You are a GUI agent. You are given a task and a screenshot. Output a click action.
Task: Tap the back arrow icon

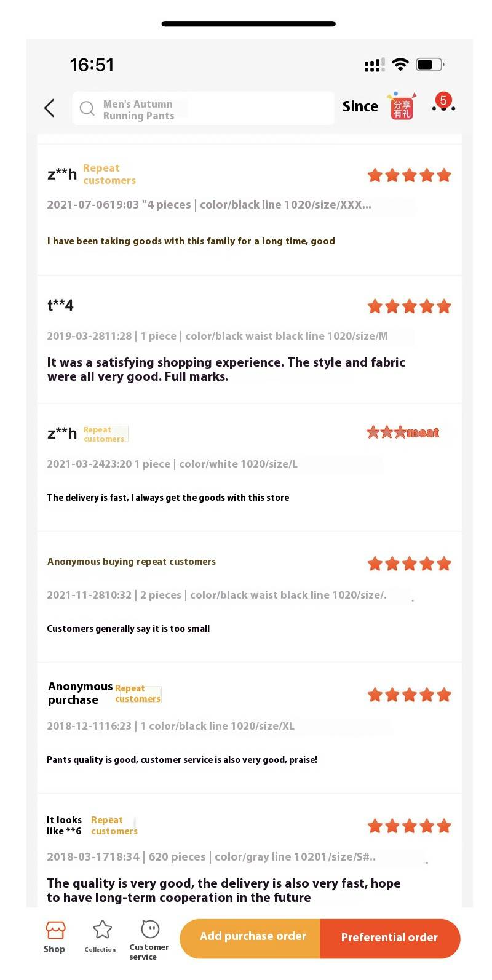coord(50,108)
